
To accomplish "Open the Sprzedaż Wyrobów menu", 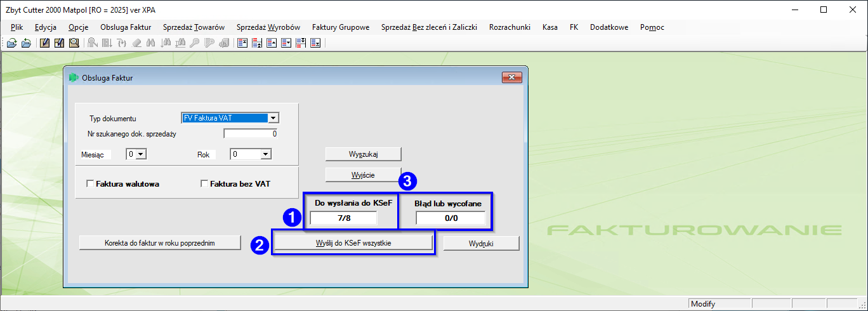I will (268, 27).
